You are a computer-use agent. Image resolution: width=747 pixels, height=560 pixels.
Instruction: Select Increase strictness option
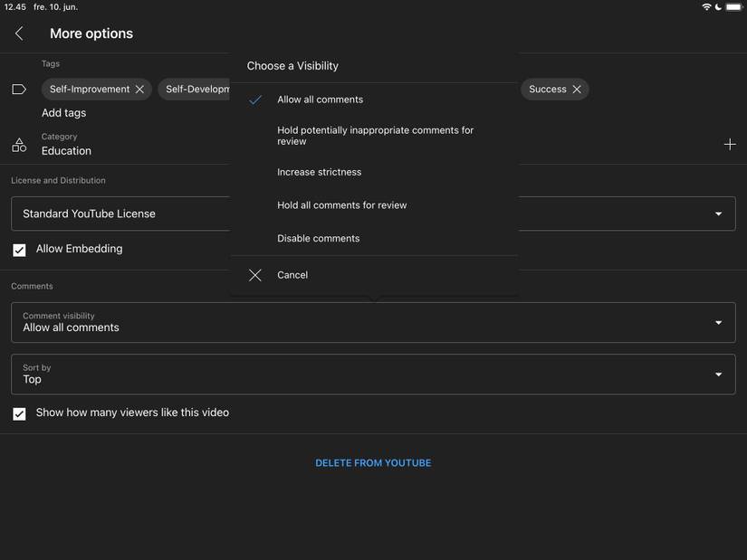point(318,171)
